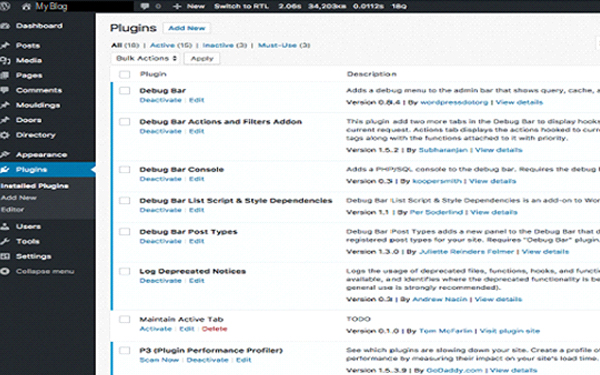
Task: Check Debug Bar Actions and Filters Addon checkbox
Action: pyautogui.click(x=124, y=122)
